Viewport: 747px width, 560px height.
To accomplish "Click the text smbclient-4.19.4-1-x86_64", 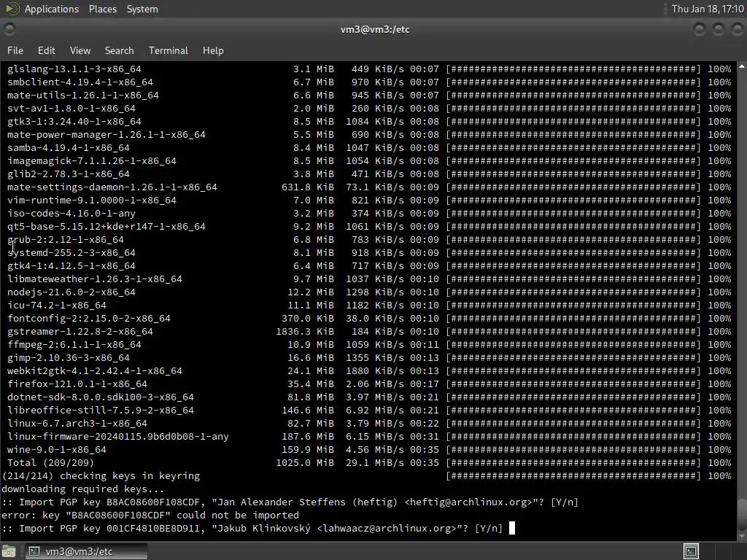I will (x=80, y=82).
